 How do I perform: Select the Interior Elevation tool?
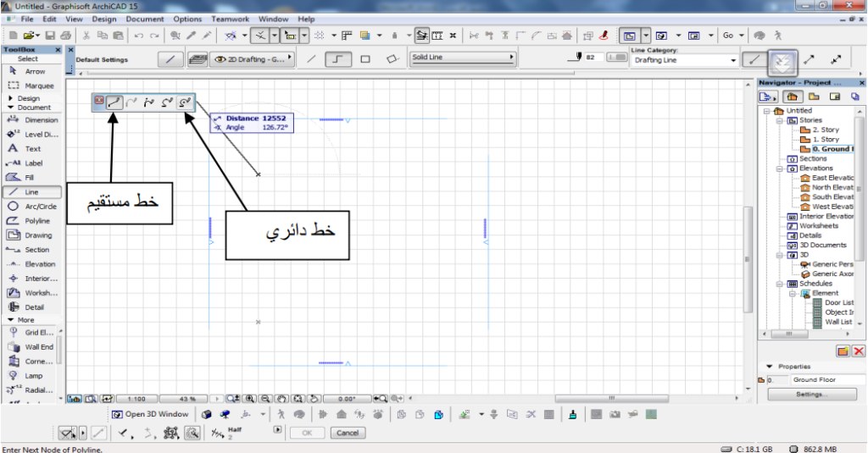tap(31, 279)
